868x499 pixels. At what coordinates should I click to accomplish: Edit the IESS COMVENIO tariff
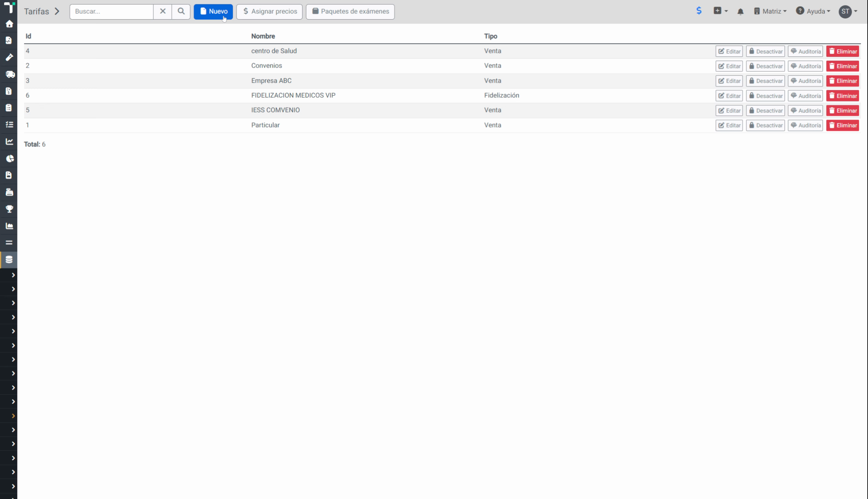(x=729, y=111)
